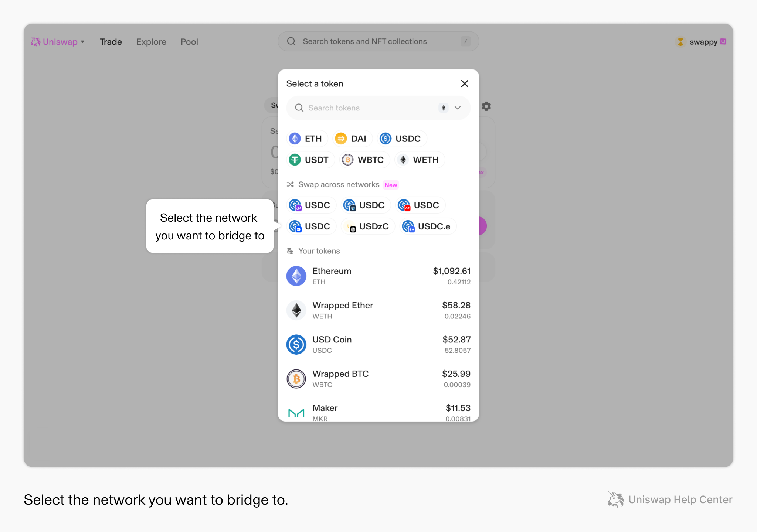Choose USDzC on Zora network
Screen dimensions: 757x532
click(367, 226)
